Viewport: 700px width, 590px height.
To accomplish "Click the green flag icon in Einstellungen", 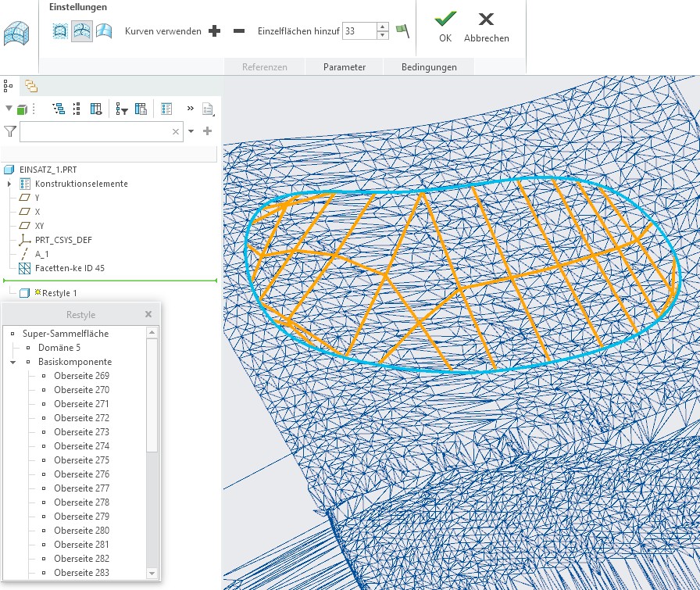I will pos(402,31).
